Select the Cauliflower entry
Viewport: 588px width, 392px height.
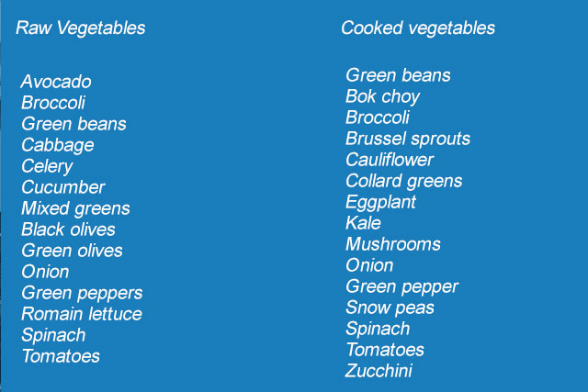pyautogui.click(x=390, y=160)
